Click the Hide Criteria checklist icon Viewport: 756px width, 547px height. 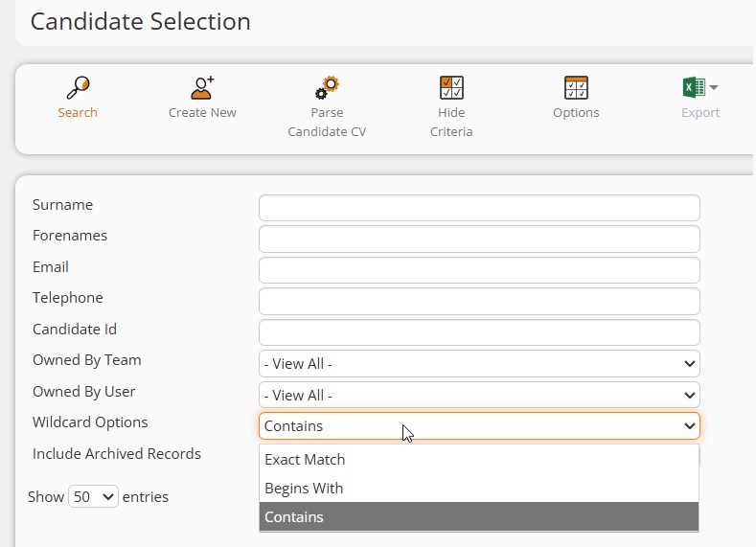click(x=451, y=88)
